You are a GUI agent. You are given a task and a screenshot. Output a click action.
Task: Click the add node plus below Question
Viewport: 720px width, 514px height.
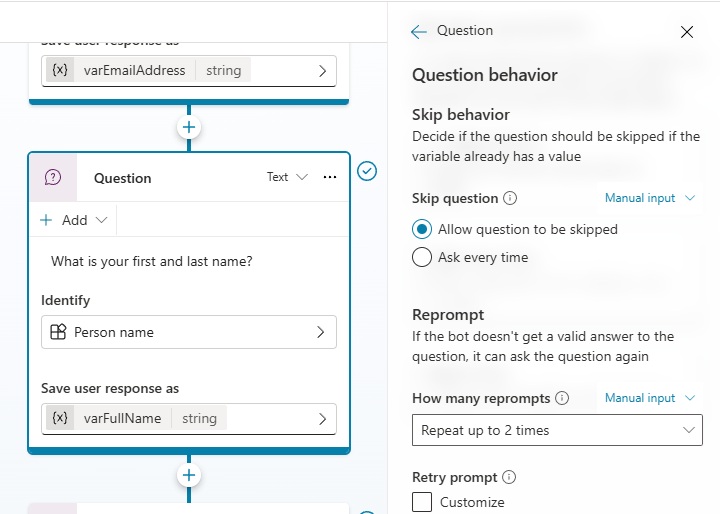coord(188,474)
